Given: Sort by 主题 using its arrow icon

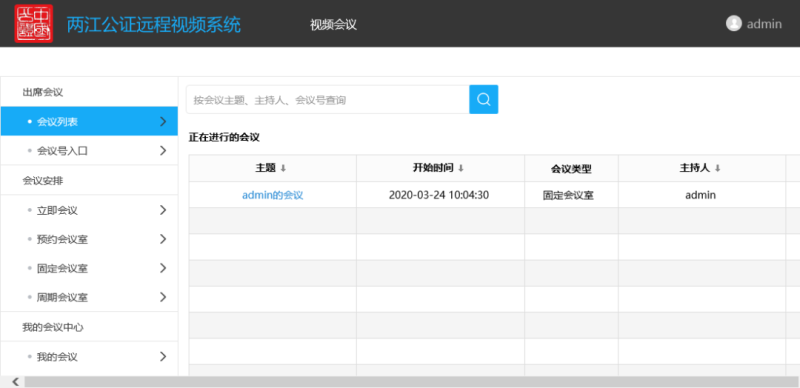Looking at the screenshot, I should [x=283, y=168].
